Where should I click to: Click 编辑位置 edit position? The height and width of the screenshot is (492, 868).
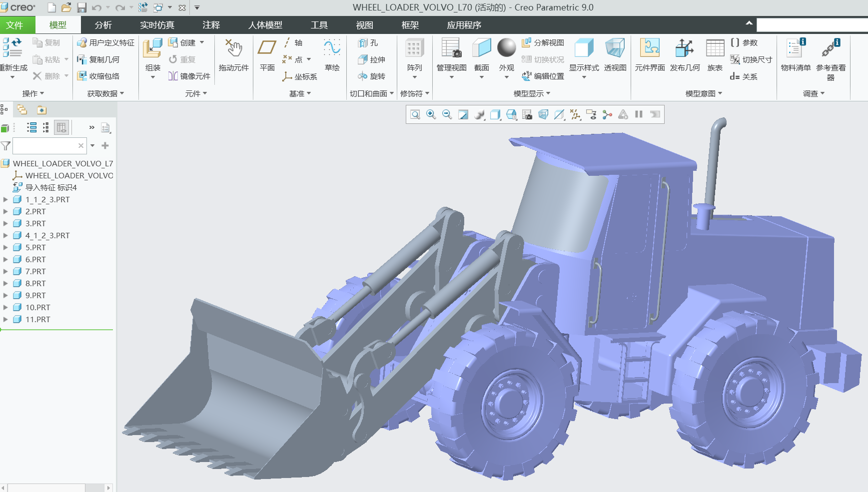click(543, 76)
